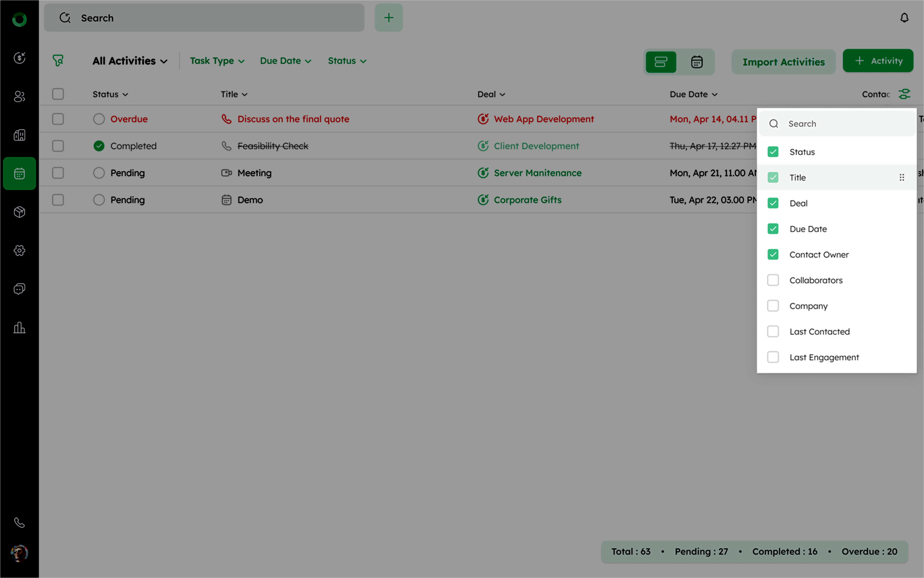Open the Reports bar chart icon
The image size is (924, 578).
tap(19, 327)
